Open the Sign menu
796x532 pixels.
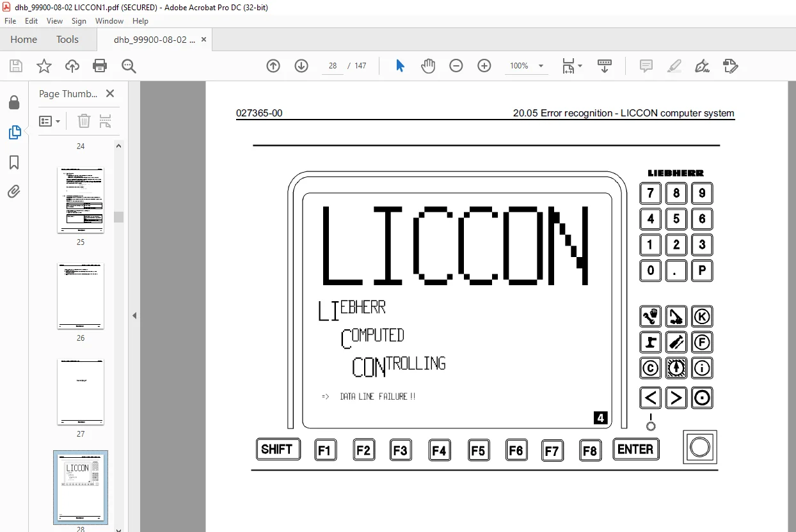[79, 21]
